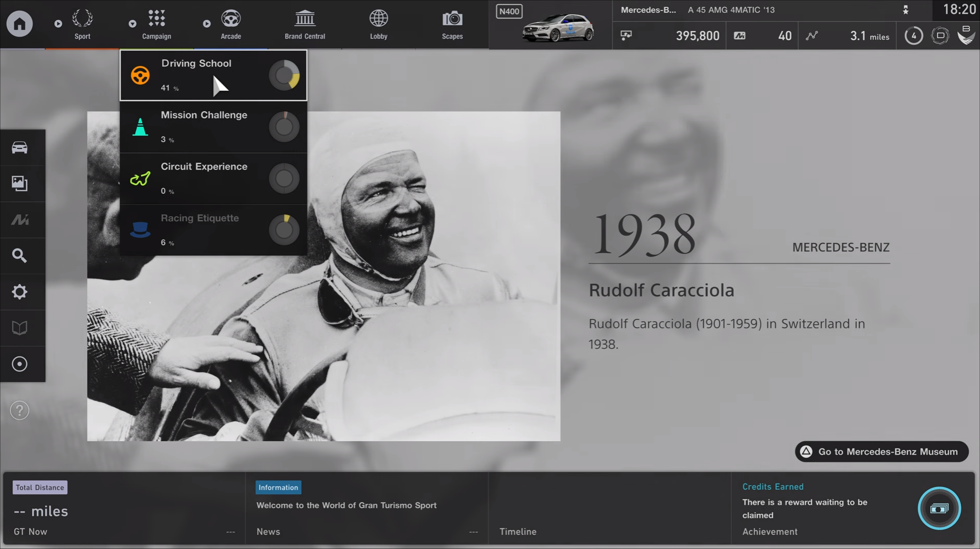Open the driver level 4 badge
This screenshot has width=980, height=549.
913,36
